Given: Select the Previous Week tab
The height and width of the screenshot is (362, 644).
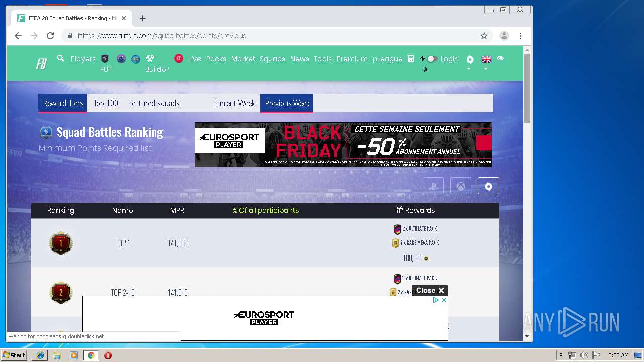Looking at the screenshot, I should pos(287,103).
